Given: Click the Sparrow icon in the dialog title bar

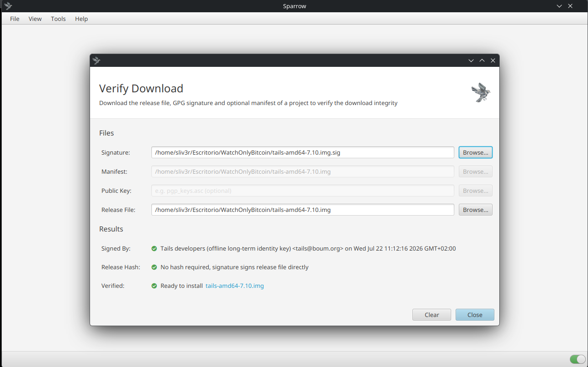Looking at the screenshot, I should pos(96,60).
